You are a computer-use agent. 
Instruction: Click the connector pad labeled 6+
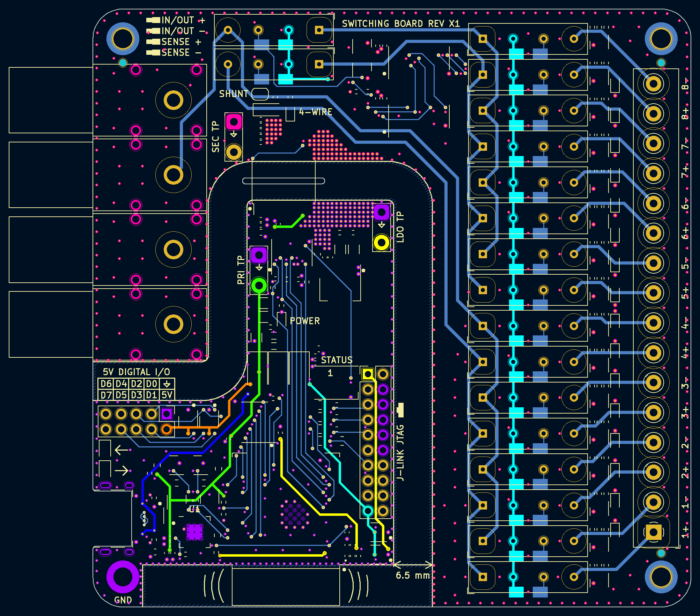[654, 233]
